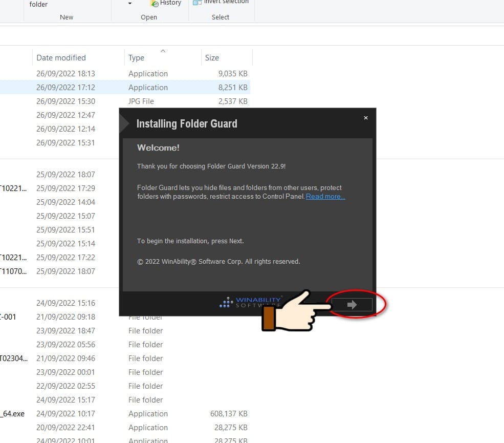The width and height of the screenshot is (504, 443).
Task: Select the 608,137 KB Application file
Action: tap(125, 414)
